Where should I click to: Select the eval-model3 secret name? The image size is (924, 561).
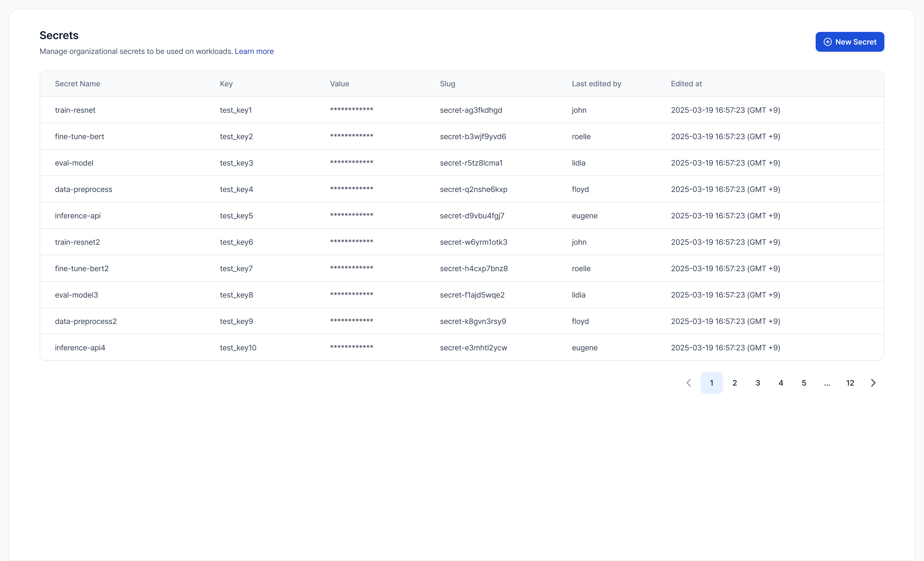point(76,295)
